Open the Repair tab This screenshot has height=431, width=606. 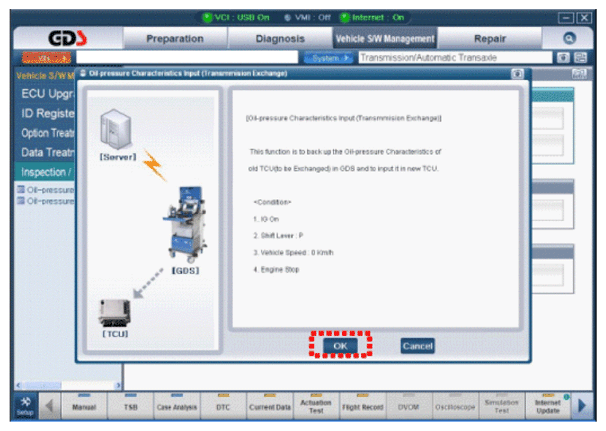490,39
